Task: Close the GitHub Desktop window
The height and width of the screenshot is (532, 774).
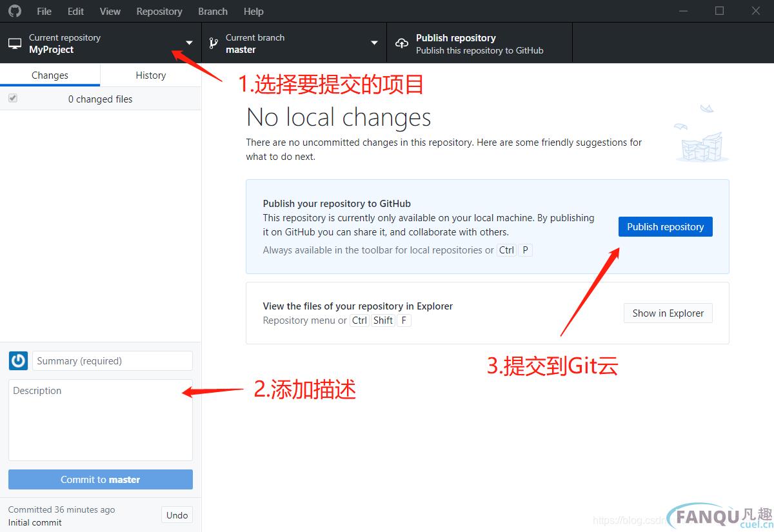Action: click(x=756, y=11)
